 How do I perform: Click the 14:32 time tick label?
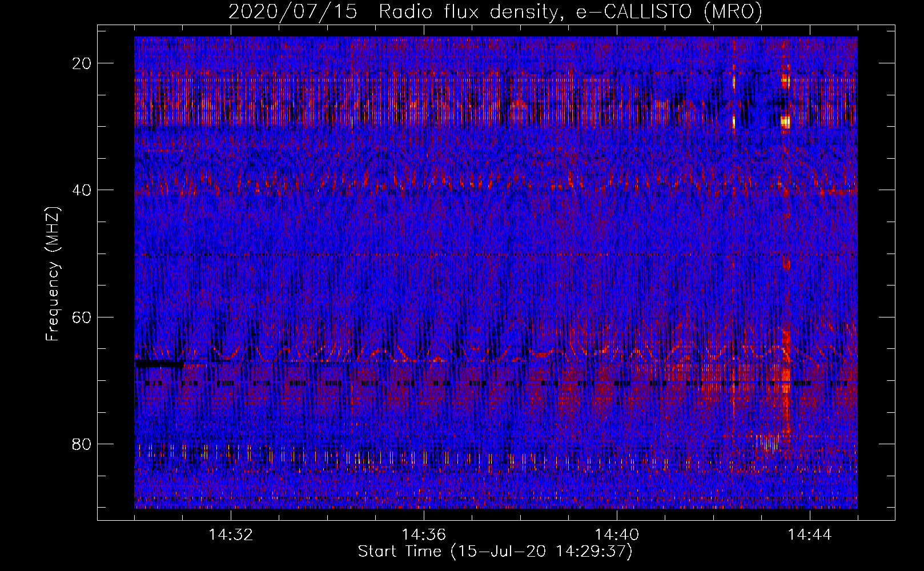pos(231,535)
